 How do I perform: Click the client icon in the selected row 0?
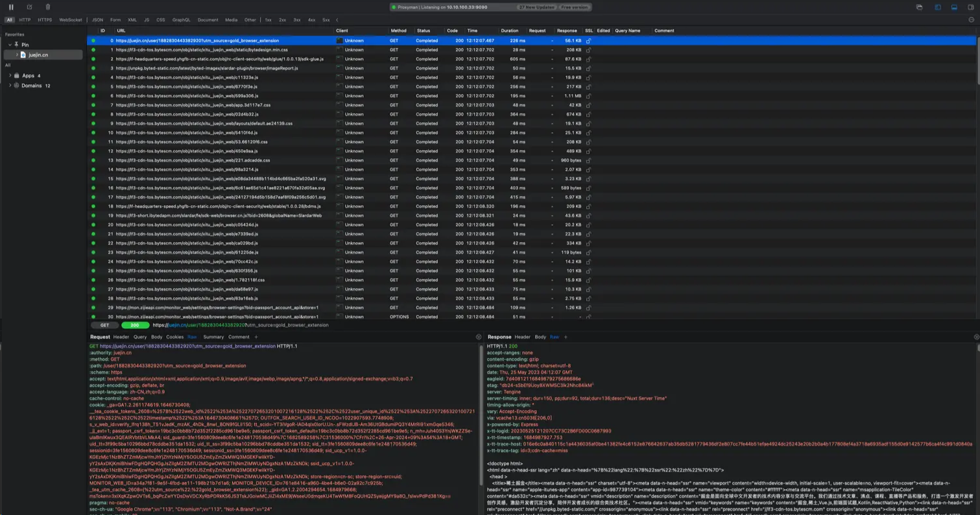pos(339,41)
